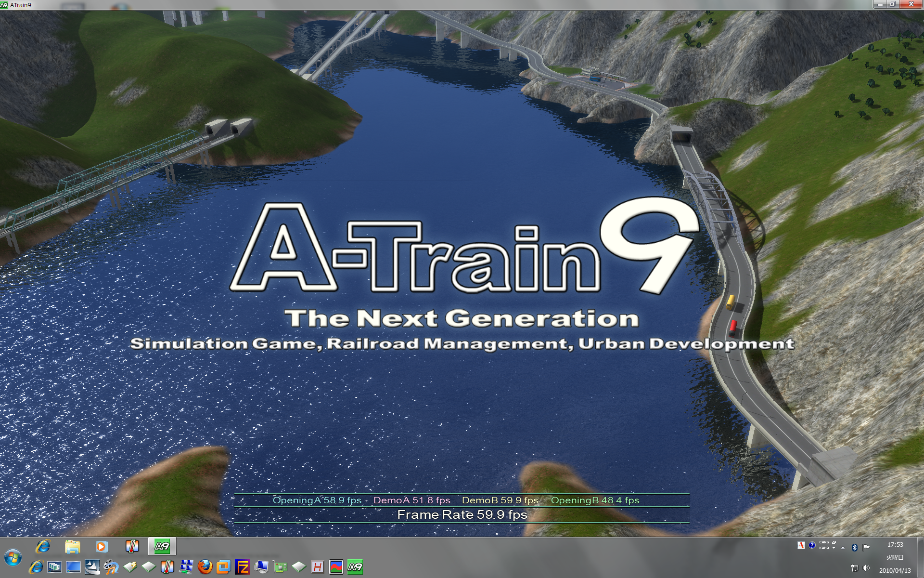Toggle the KANA input mode
The image size is (924, 578).
click(824, 548)
